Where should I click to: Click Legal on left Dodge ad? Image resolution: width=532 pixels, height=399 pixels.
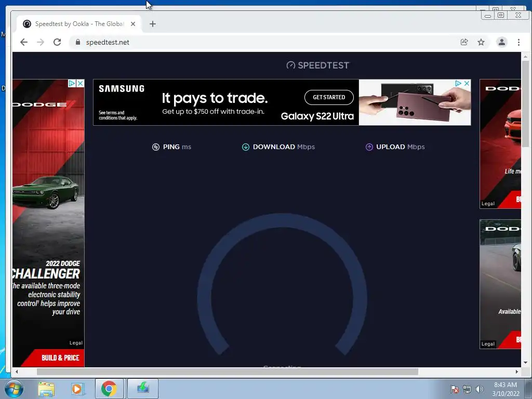pos(76,343)
